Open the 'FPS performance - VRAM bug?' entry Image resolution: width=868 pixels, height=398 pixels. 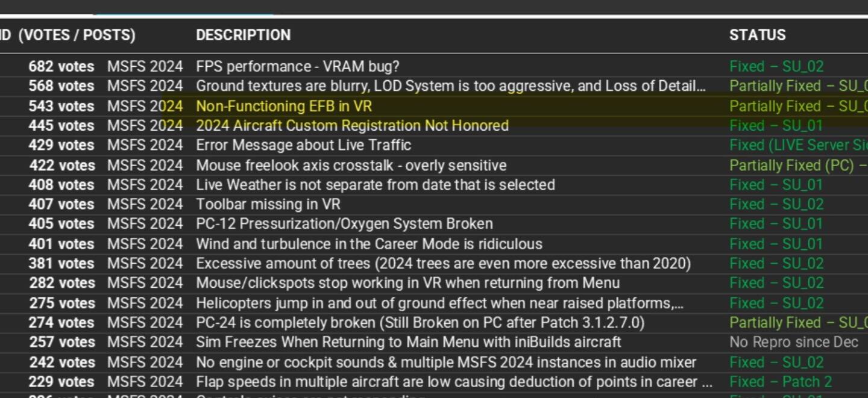click(x=297, y=66)
